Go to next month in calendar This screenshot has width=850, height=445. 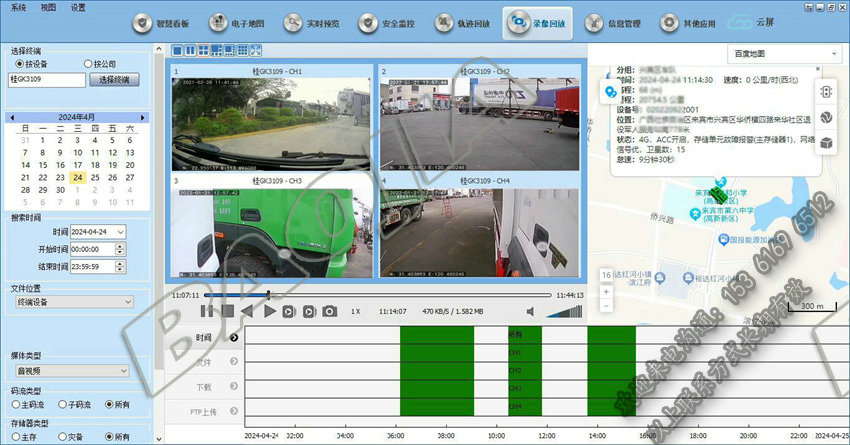pyautogui.click(x=144, y=116)
